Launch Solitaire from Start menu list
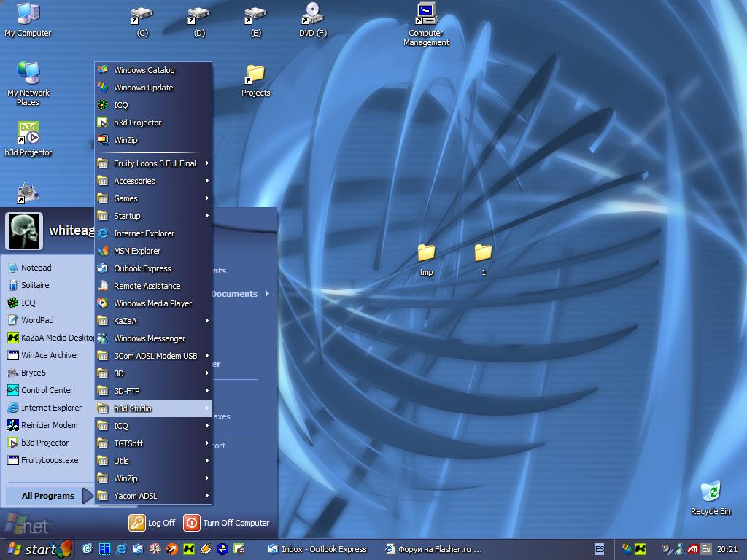Viewport: 747px width, 560px height. coord(47,285)
